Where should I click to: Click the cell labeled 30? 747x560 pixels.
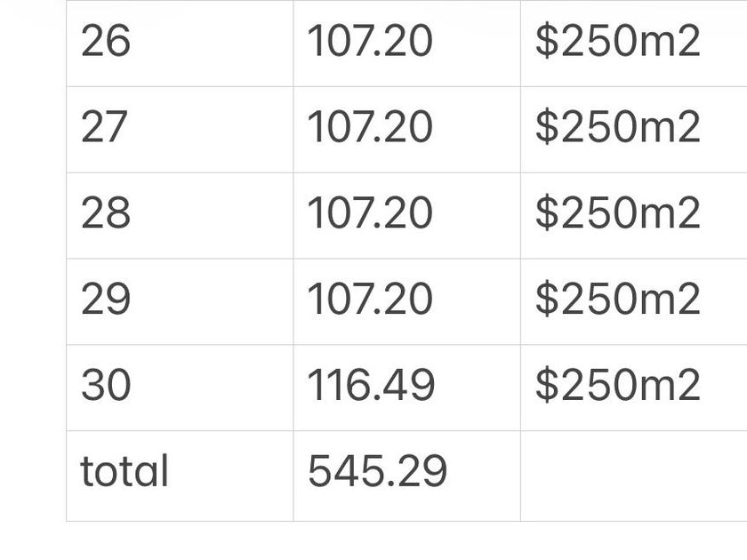coord(106,385)
